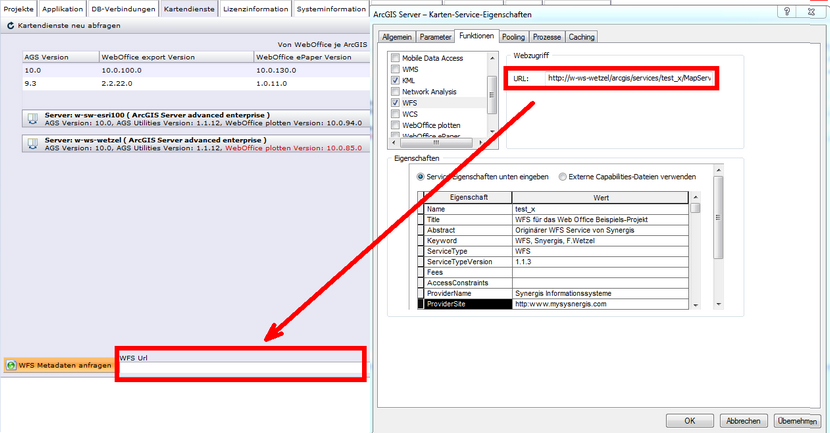This screenshot has height=433, width=830.
Task: Select the Abstract value Originärer WFS Service
Action: (x=601, y=230)
